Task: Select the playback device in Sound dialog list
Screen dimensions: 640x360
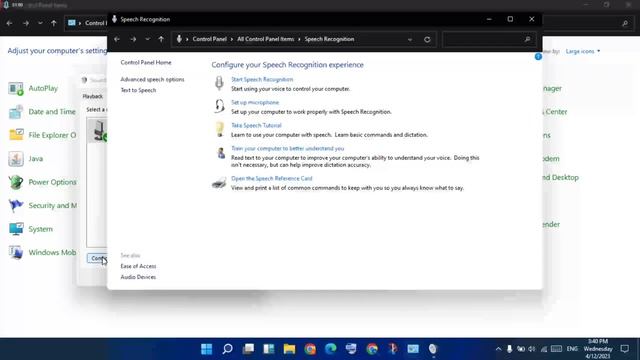Action: coord(98,131)
